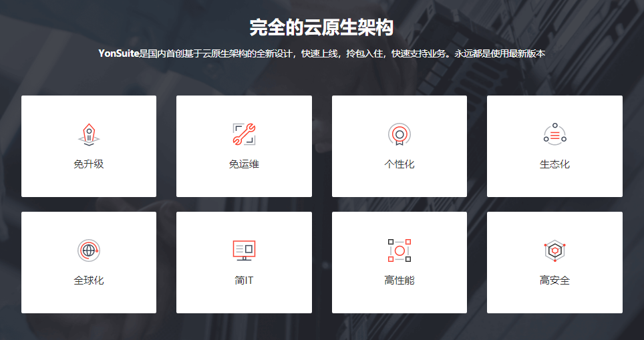Click the rocket icon for 免升级
644x340 pixels.
tap(89, 134)
